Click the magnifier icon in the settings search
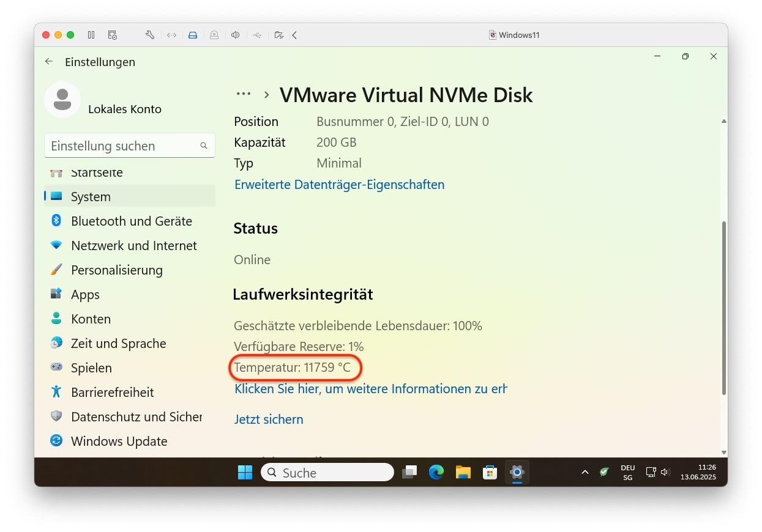 coord(204,146)
